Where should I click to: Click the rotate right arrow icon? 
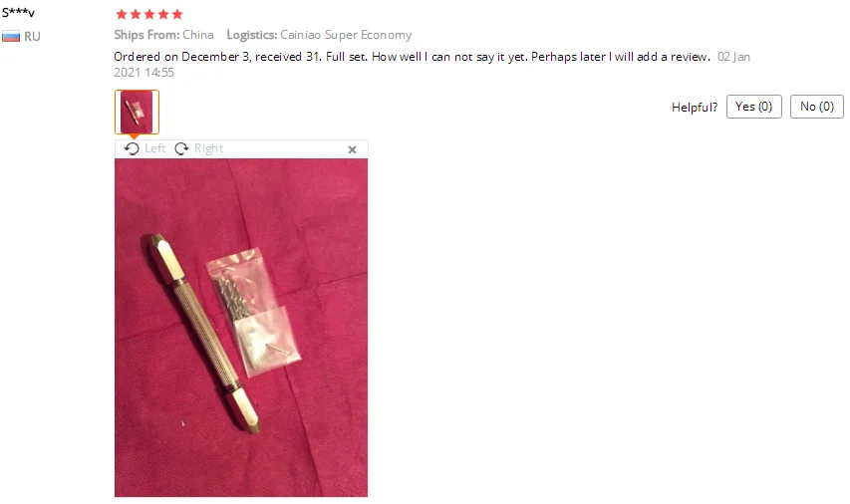(181, 148)
